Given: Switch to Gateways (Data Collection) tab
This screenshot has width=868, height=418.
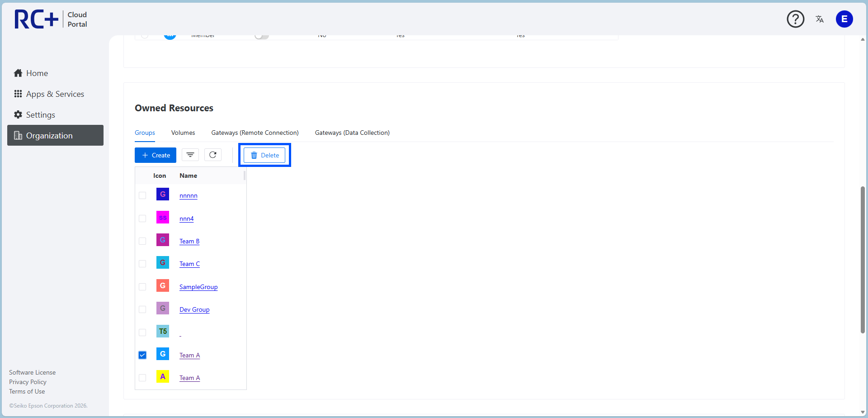Looking at the screenshot, I should pyautogui.click(x=352, y=133).
